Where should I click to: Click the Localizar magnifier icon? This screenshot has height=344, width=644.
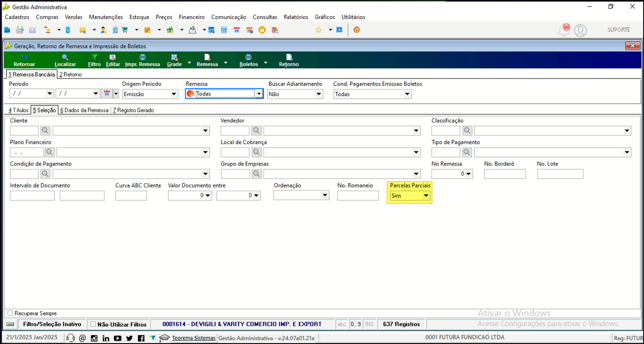(x=65, y=57)
